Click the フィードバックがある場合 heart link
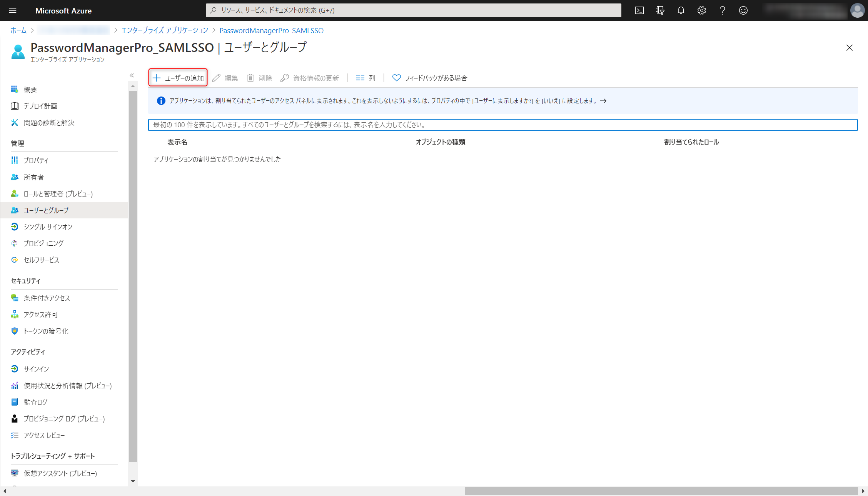The image size is (868, 496). (x=430, y=78)
